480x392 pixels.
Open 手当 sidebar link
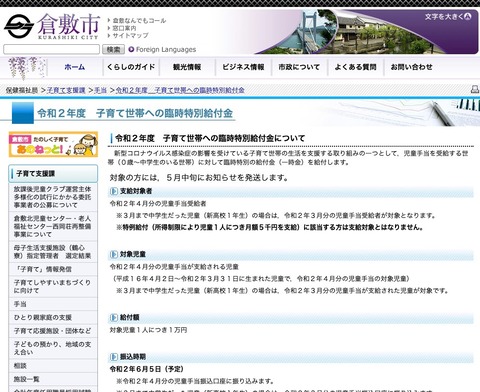pyautogui.click(x=53, y=304)
